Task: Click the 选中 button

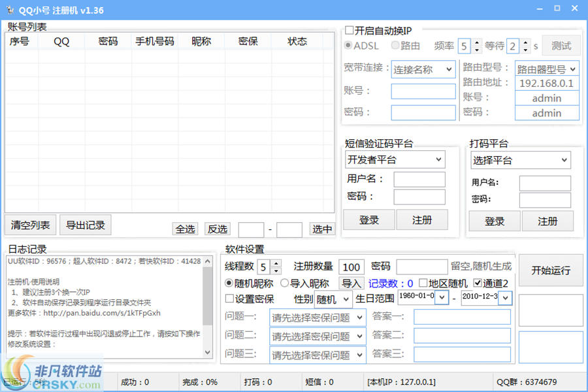Action: tap(321, 229)
